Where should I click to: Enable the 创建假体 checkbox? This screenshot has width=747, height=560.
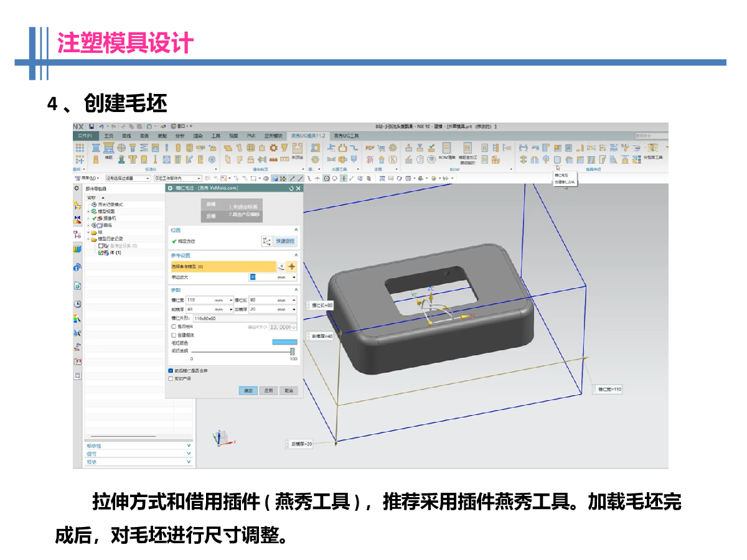click(x=174, y=335)
